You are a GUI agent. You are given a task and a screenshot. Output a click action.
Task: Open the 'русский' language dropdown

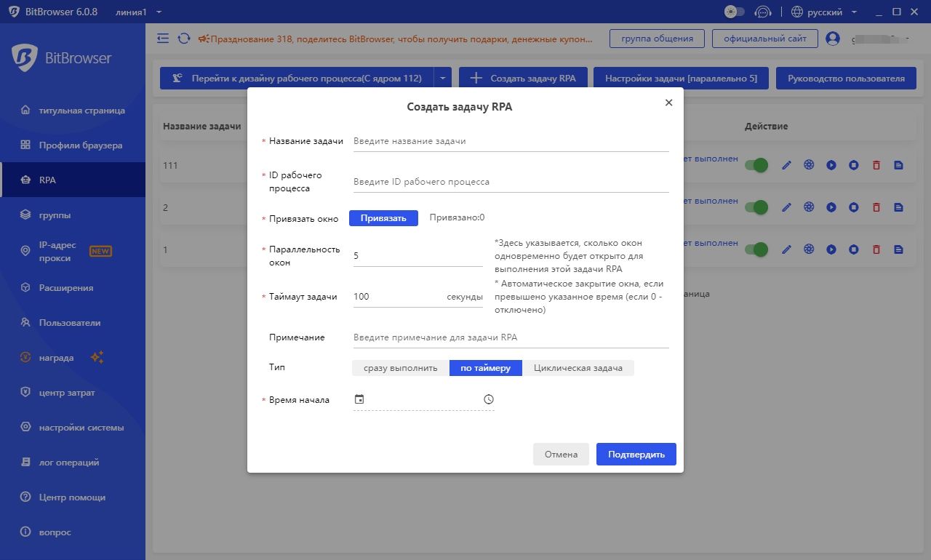click(824, 12)
